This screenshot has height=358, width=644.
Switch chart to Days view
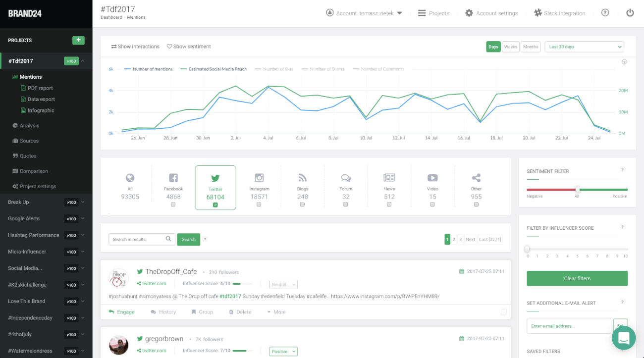pos(493,47)
